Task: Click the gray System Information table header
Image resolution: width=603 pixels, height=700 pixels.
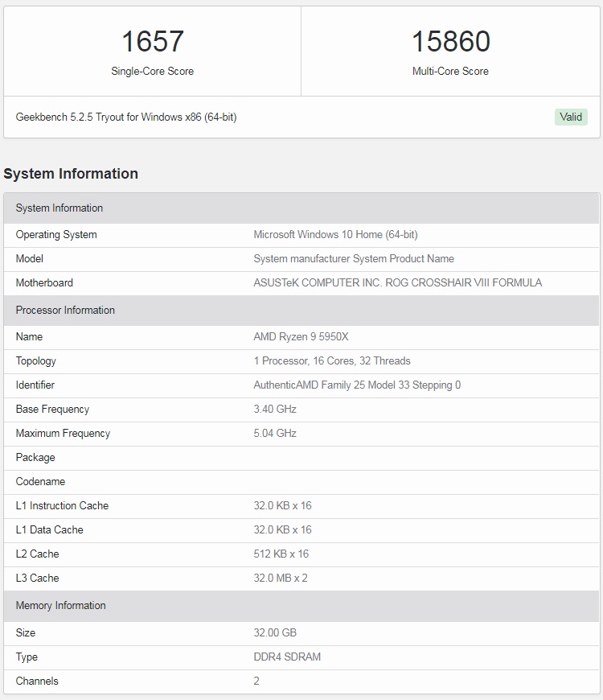Action: [59, 208]
